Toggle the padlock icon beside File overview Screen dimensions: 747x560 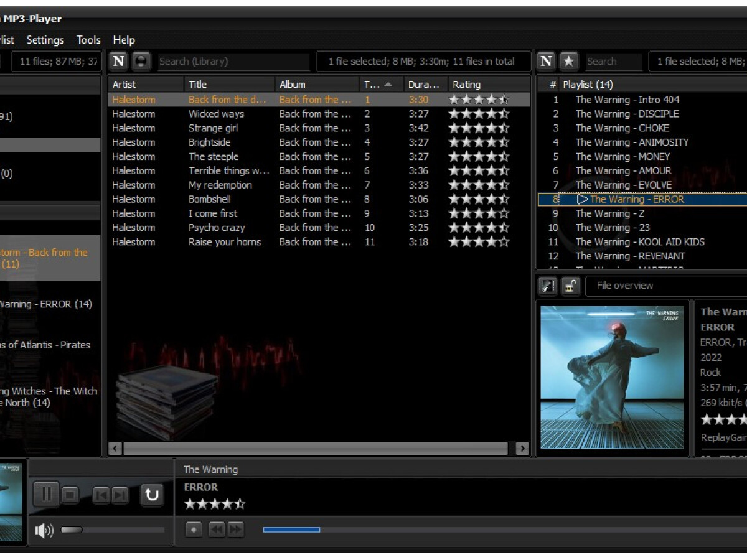coord(571,286)
